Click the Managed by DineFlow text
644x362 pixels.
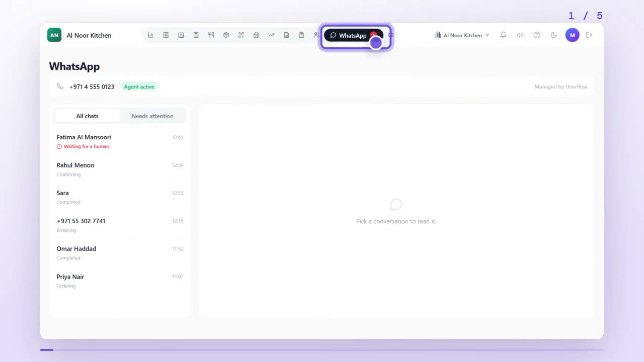pyautogui.click(x=560, y=86)
